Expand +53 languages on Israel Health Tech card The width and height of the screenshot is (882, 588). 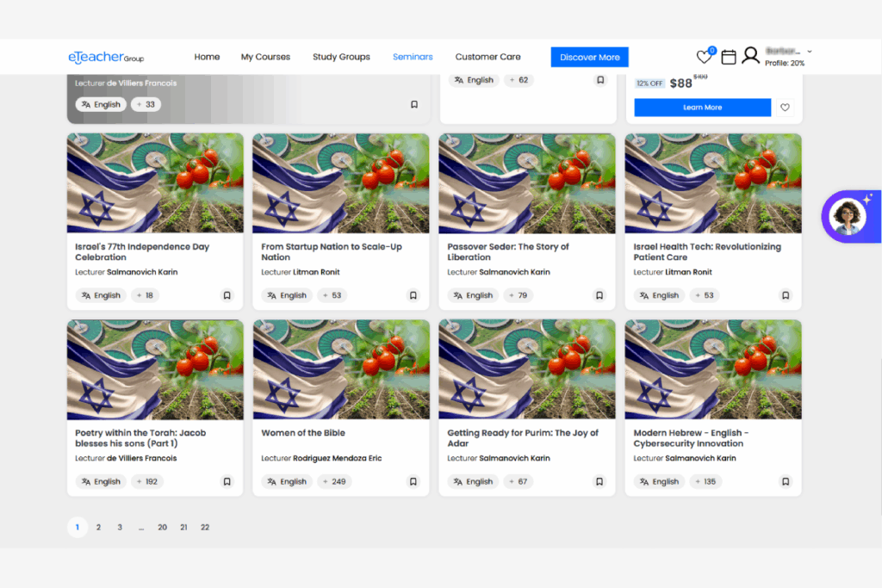(x=705, y=295)
